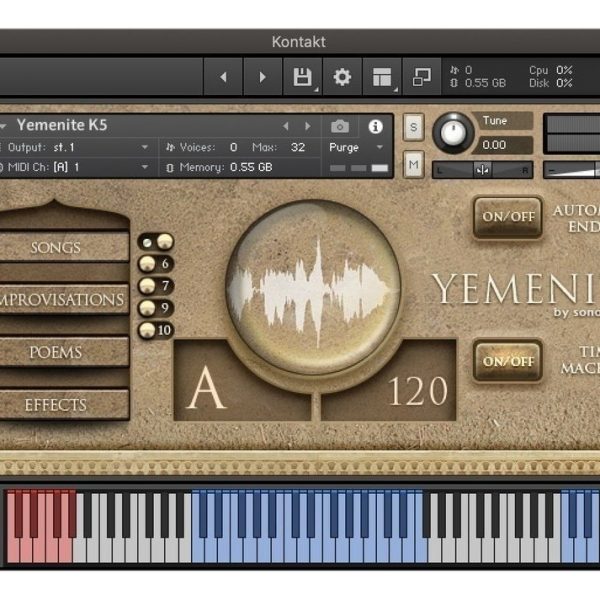The image size is (600, 600).
Task: Toggle the Auto End ON/OFF button
Action: pyautogui.click(x=508, y=217)
